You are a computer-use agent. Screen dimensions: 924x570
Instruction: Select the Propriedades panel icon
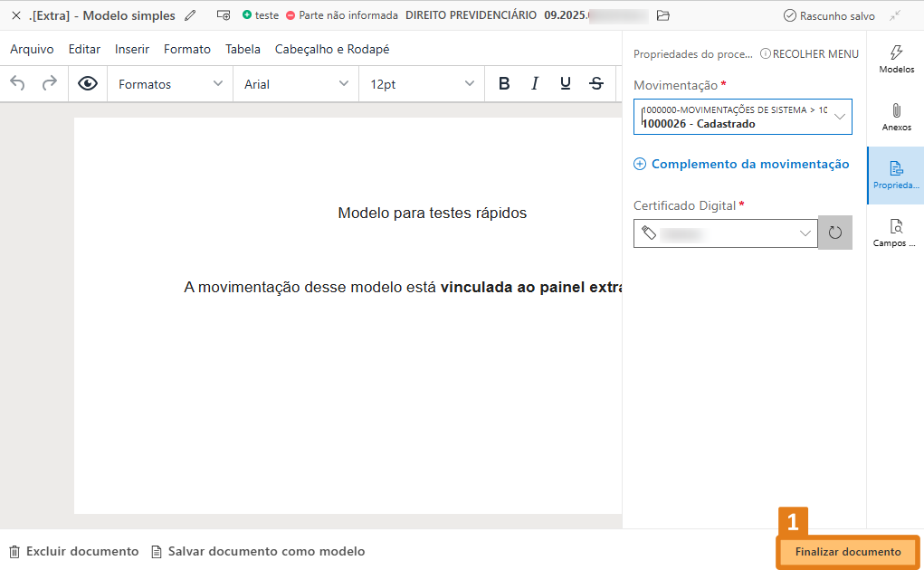(x=895, y=176)
